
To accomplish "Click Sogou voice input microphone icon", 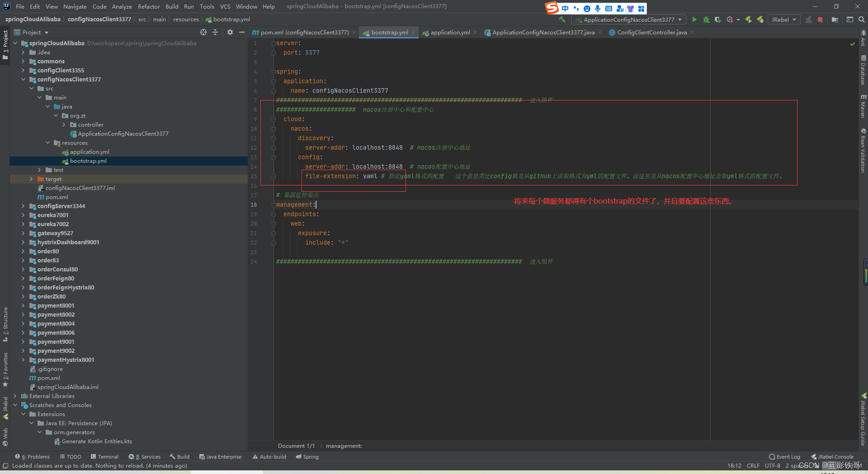I will click(598, 8).
